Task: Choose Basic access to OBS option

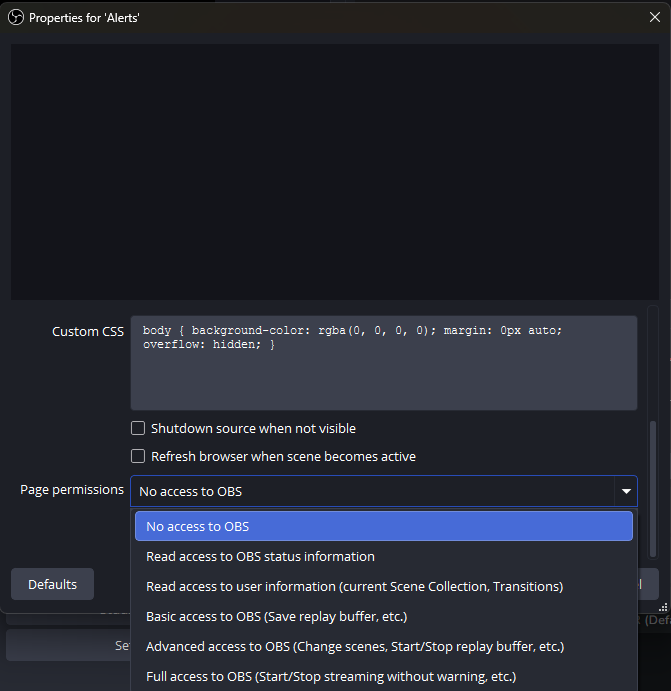Action: pos(384,616)
